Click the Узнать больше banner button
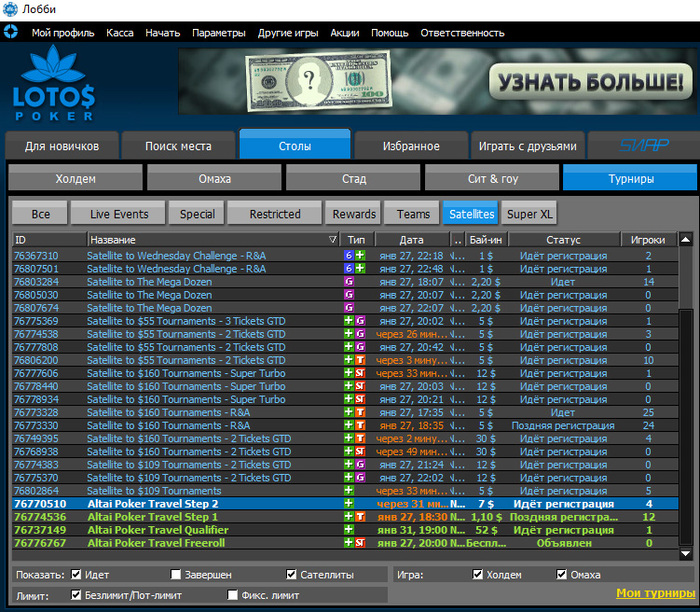Viewport: 700px width, 612px height. pyautogui.click(x=591, y=82)
